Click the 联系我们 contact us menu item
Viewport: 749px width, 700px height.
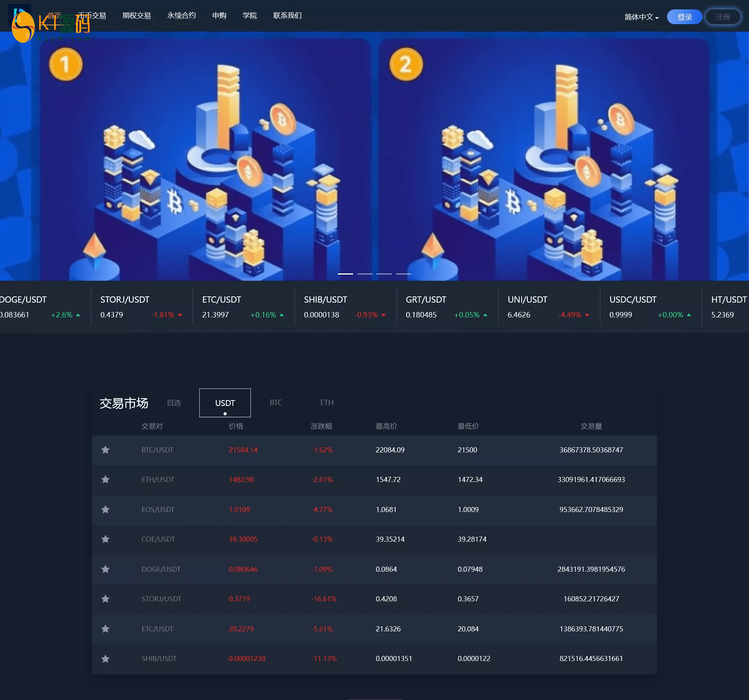(287, 14)
